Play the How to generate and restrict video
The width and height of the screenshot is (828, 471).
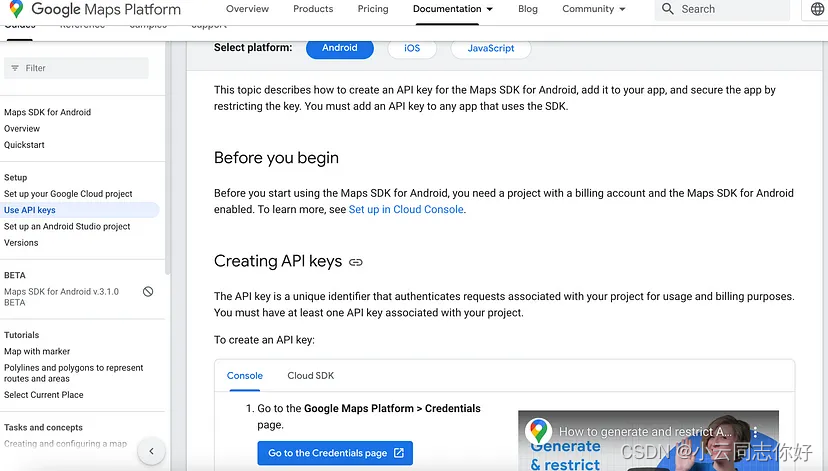pyautogui.click(x=648, y=441)
